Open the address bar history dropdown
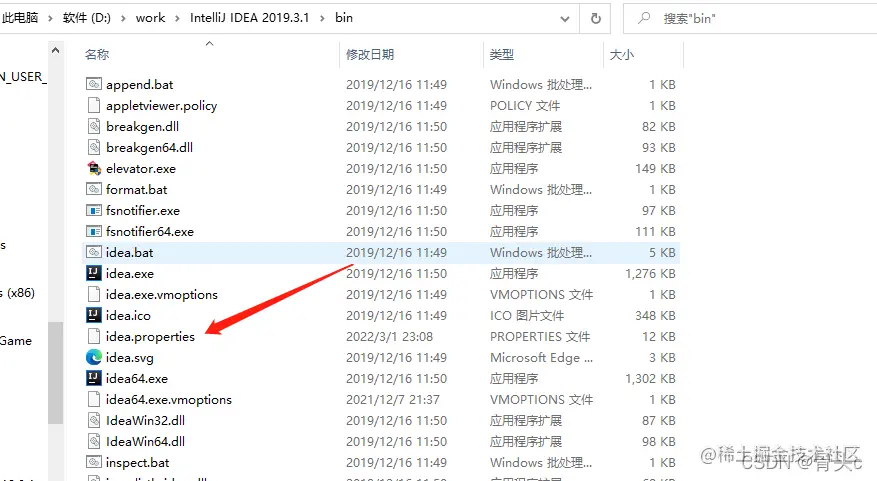 [x=565, y=18]
